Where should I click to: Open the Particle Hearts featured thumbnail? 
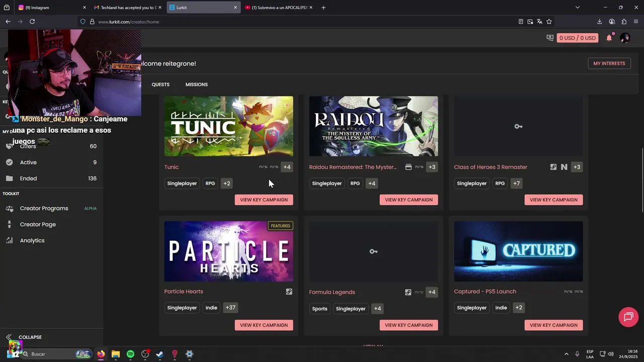pyautogui.click(x=228, y=251)
